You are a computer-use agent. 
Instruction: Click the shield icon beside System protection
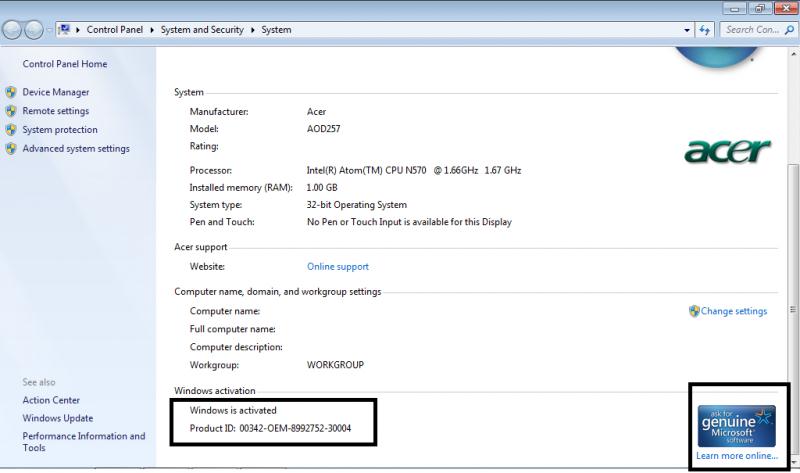(11, 130)
